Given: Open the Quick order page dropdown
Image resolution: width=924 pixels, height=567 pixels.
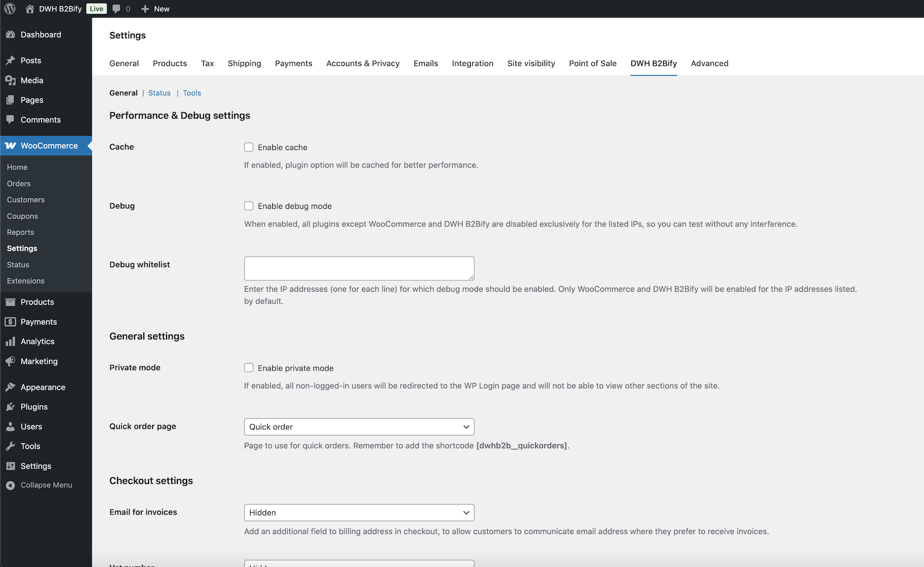Looking at the screenshot, I should tap(359, 427).
